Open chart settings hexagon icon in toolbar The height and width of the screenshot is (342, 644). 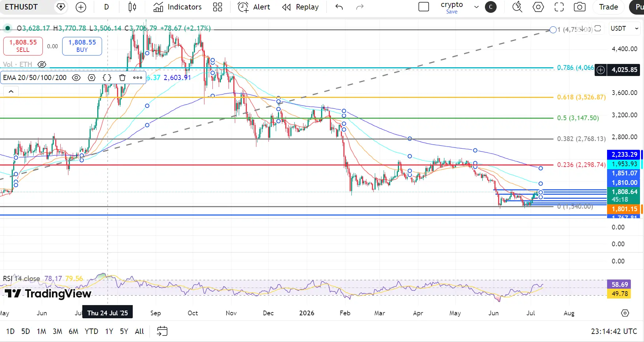(x=538, y=7)
